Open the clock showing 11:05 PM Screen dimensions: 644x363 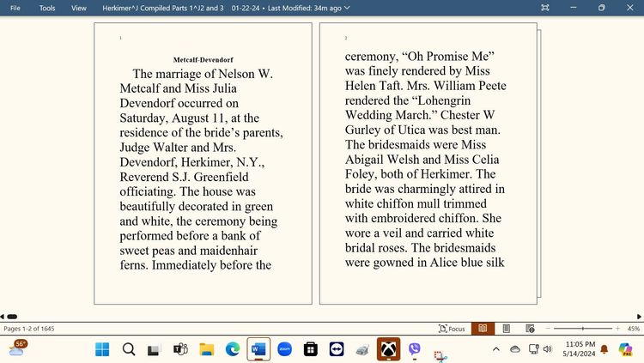[x=579, y=348]
